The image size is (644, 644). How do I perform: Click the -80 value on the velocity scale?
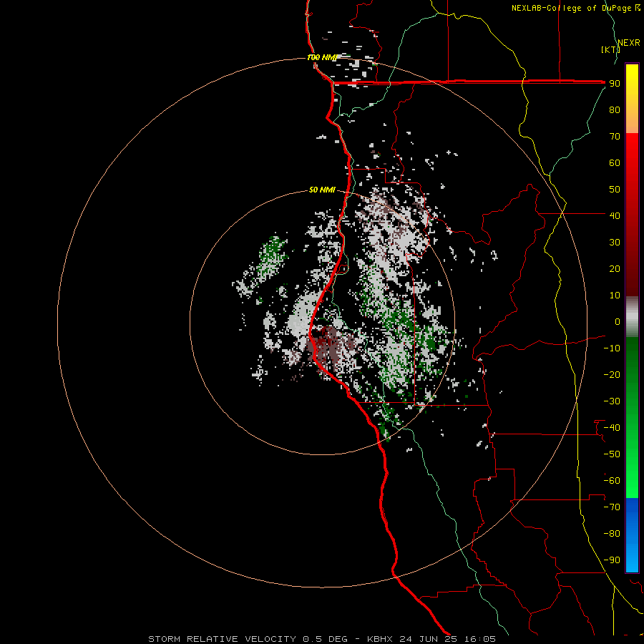point(612,534)
